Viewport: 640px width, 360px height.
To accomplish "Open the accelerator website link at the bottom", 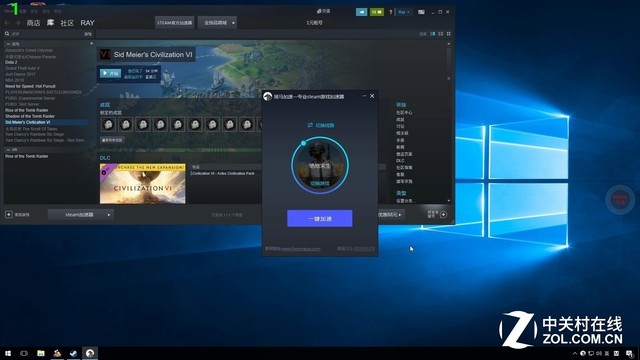I will pos(300,249).
